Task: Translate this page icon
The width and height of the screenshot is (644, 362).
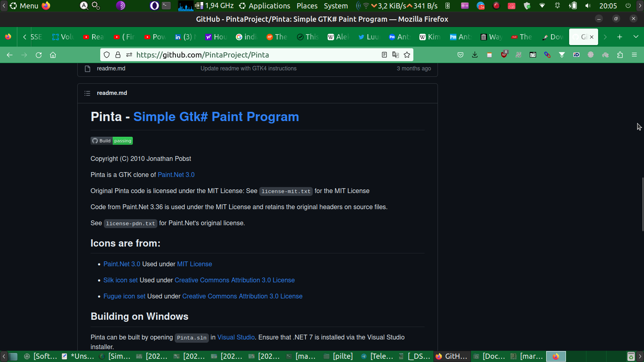Action: (396, 55)
